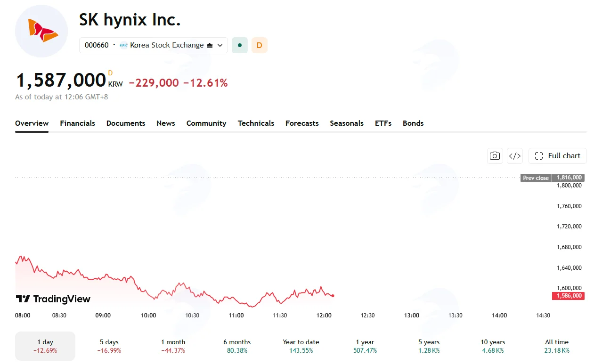The image size is (602, 364).
Task: Click the orange D delayed data badge
Action: coord(260,45)
